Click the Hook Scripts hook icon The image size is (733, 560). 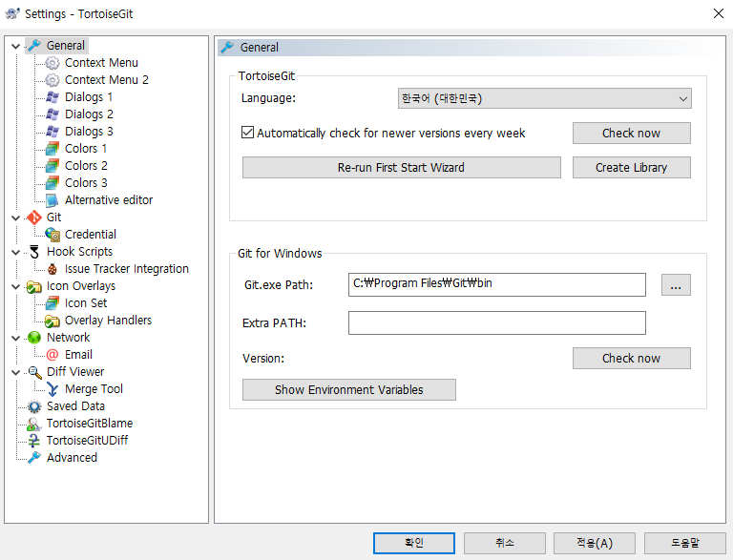(x=34, y=252)
